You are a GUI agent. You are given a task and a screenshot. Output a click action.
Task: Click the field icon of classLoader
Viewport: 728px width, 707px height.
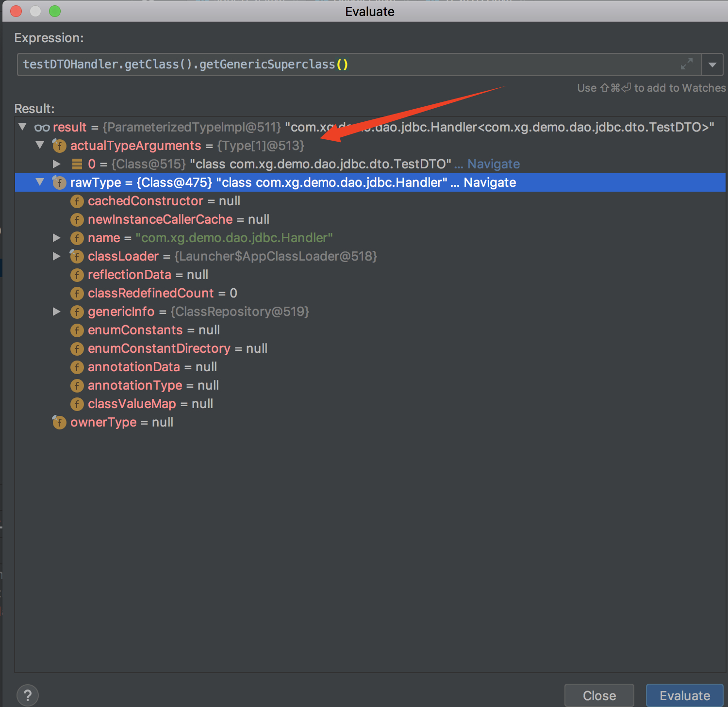77,256
